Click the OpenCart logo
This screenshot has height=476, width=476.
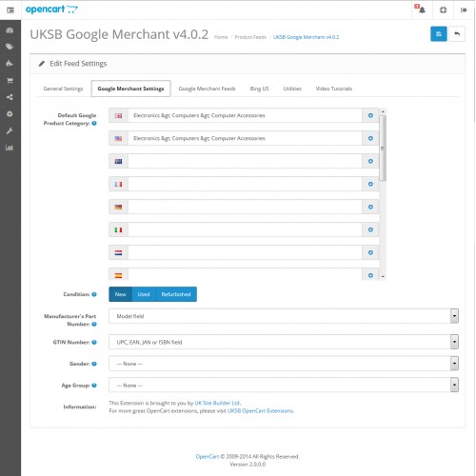pyautogui.click(x=51, y=10)
